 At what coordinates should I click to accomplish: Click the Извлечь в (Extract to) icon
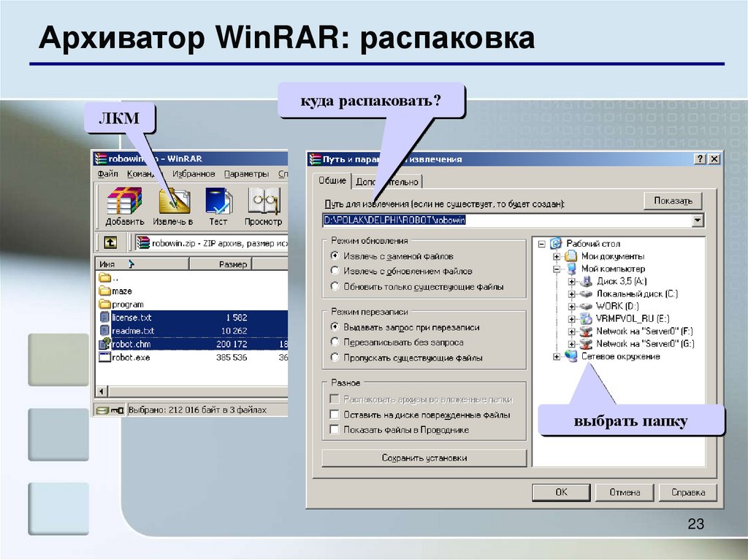coord(174,201)
